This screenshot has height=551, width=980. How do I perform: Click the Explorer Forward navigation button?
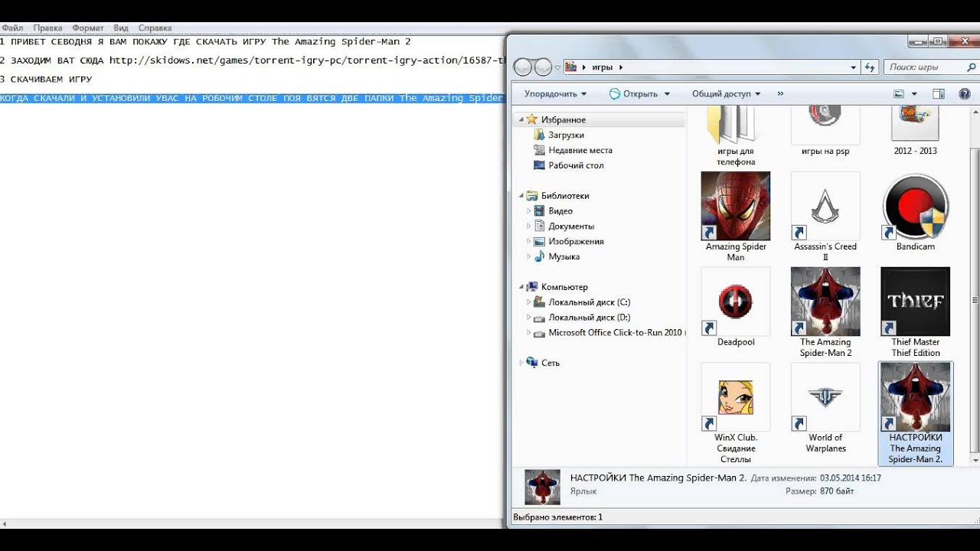pos(543,67)
